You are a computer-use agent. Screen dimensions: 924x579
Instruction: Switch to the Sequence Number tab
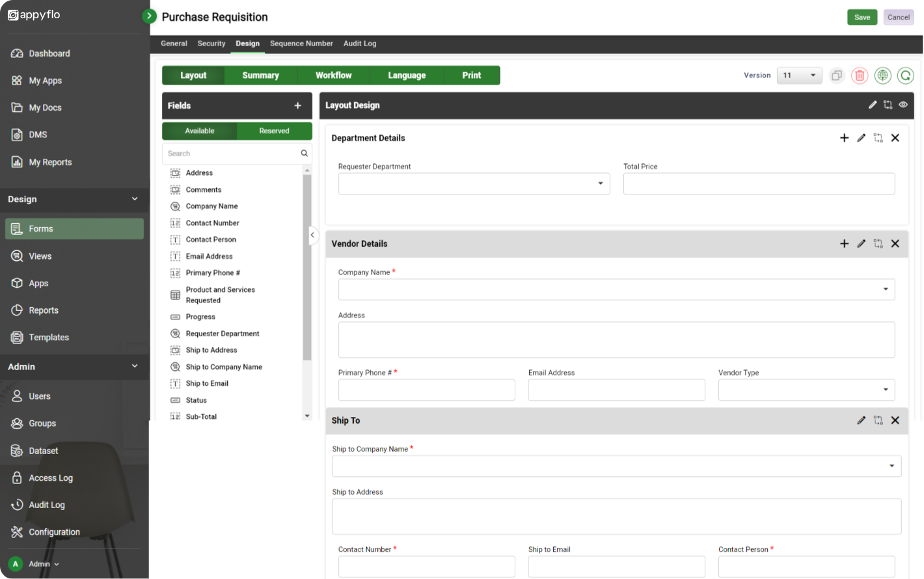point(301,44)
